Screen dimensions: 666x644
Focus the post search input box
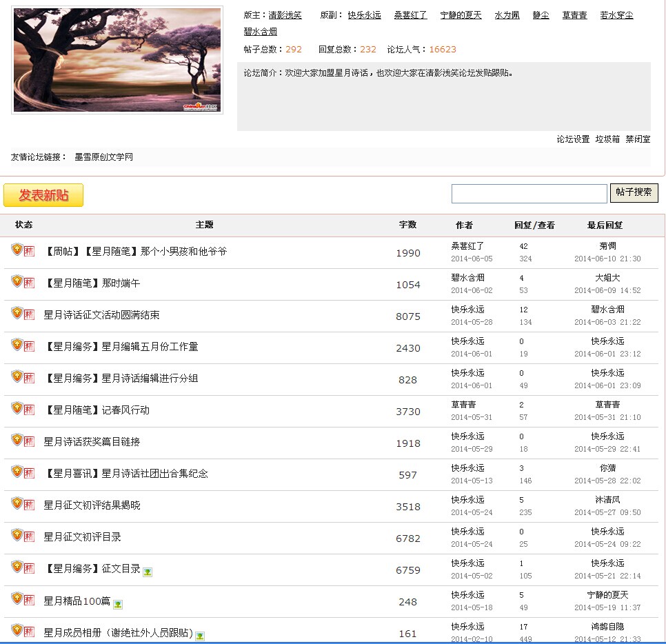529,194
